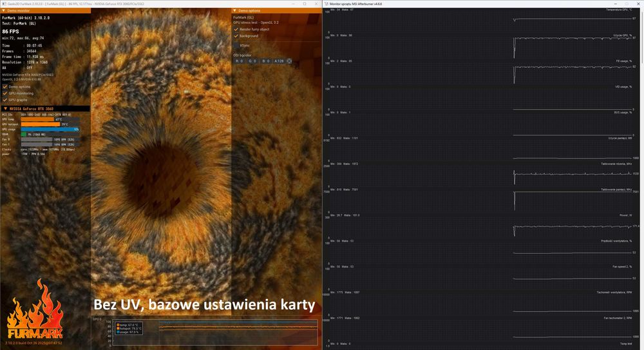Click the Tachometr wentylatora graph in Afterburner
644x350 pixels.
(x=481, y=304)
